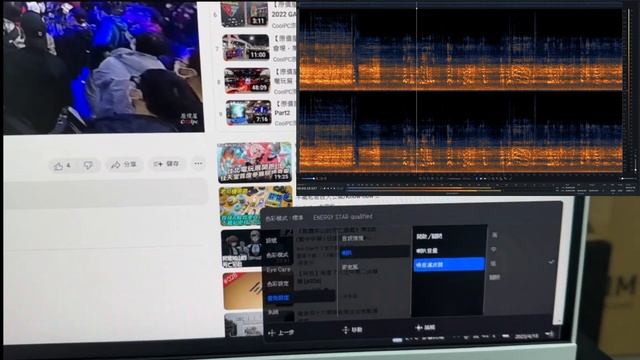The width and height of the screenshot is (640, 360).
Task: Open the taskbar date display
Action: click(527, 336)
